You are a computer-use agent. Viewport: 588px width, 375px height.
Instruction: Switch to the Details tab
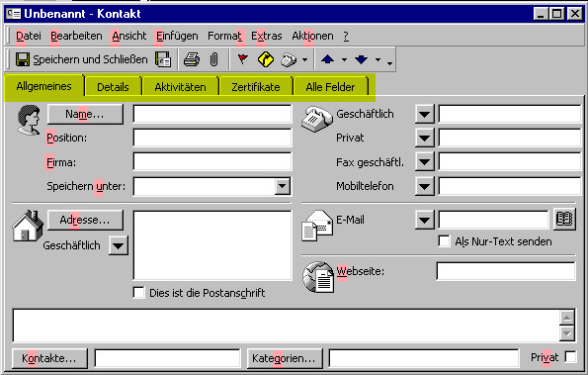click(113, 87)
